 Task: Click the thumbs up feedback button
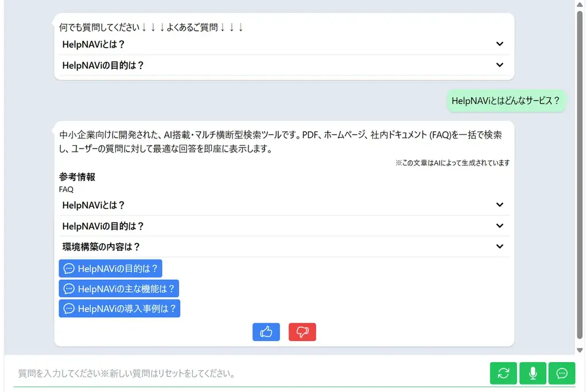point(266,332)
